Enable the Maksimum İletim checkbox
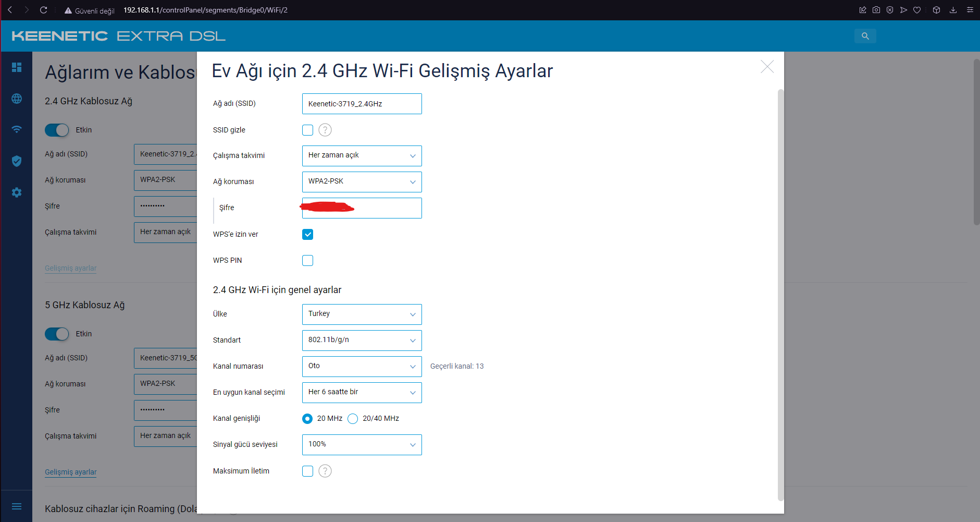The width and height of the screenshot is (980, 522). [x=308, y=471]
